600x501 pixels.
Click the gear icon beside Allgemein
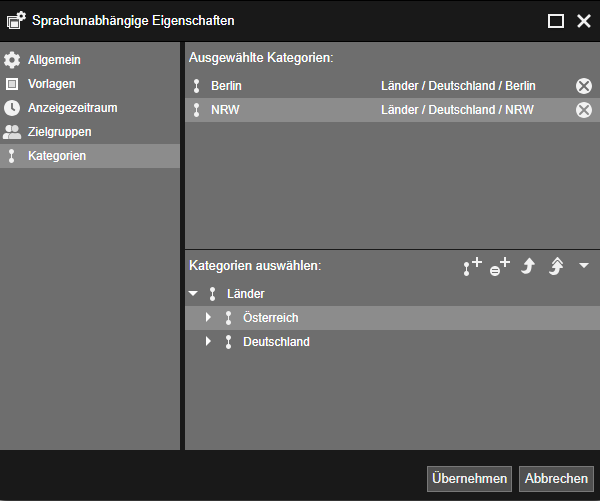[x=12, y=60]
